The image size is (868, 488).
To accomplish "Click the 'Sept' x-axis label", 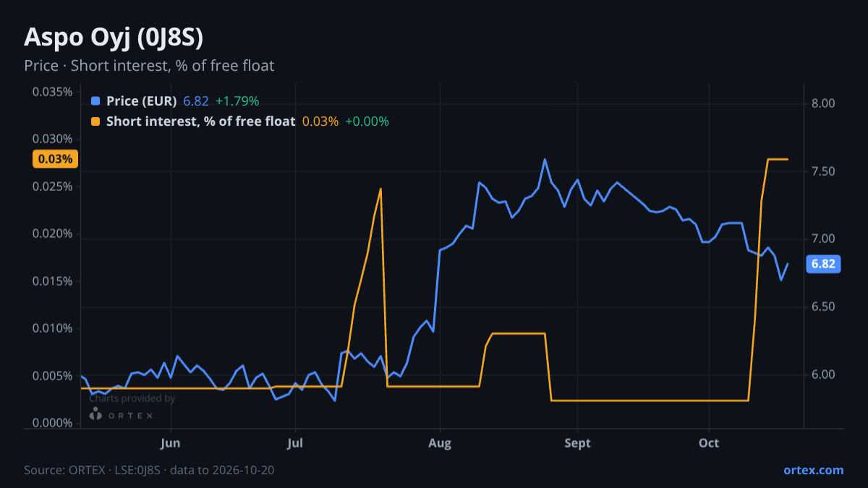I will [577, 443].
